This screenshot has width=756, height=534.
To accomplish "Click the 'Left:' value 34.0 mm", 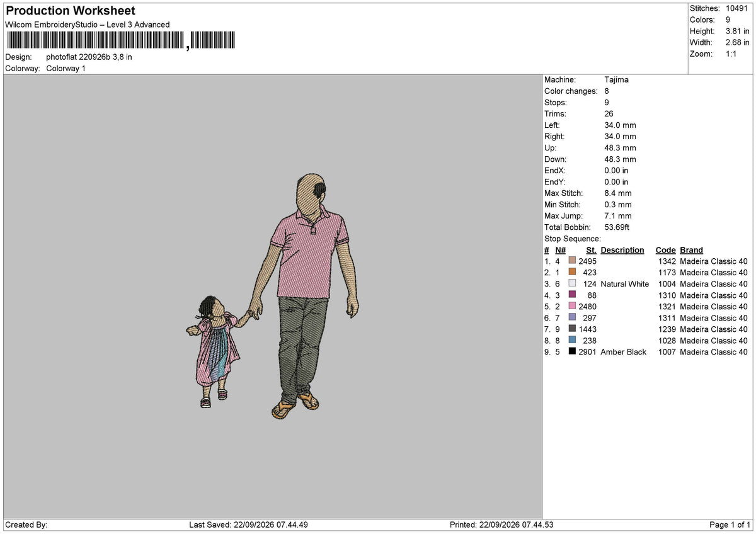I will point(620,125).
